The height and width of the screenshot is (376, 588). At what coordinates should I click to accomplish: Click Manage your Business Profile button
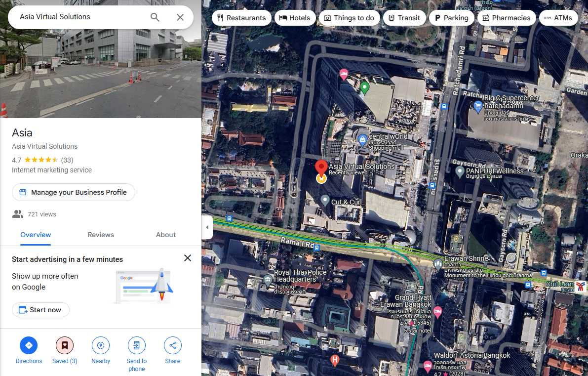pos(74,192)
